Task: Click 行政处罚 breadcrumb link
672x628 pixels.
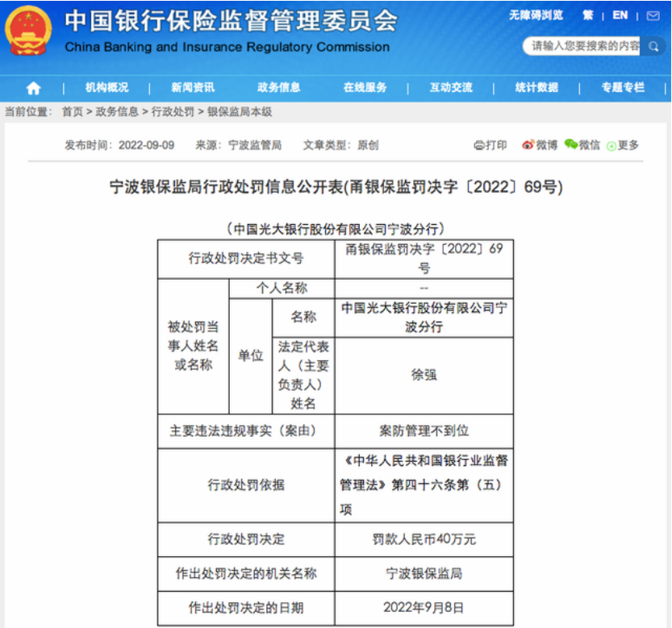Action: pyautogui.click(x=173, y=112)
